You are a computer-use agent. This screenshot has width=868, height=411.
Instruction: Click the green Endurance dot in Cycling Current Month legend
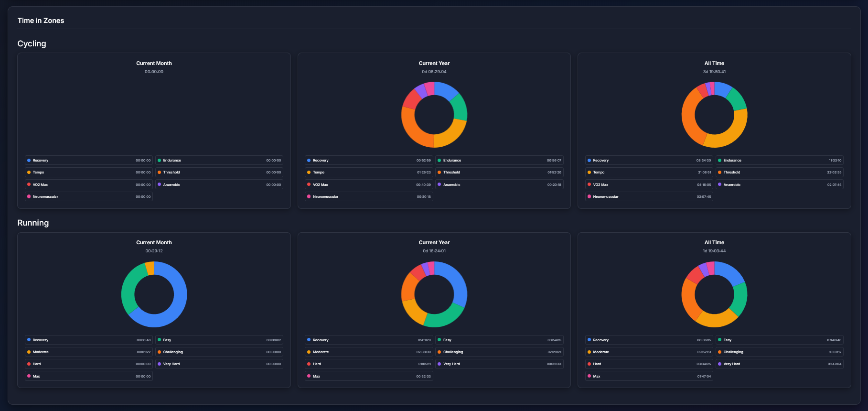pyautogui.click(x=159, y=161)
